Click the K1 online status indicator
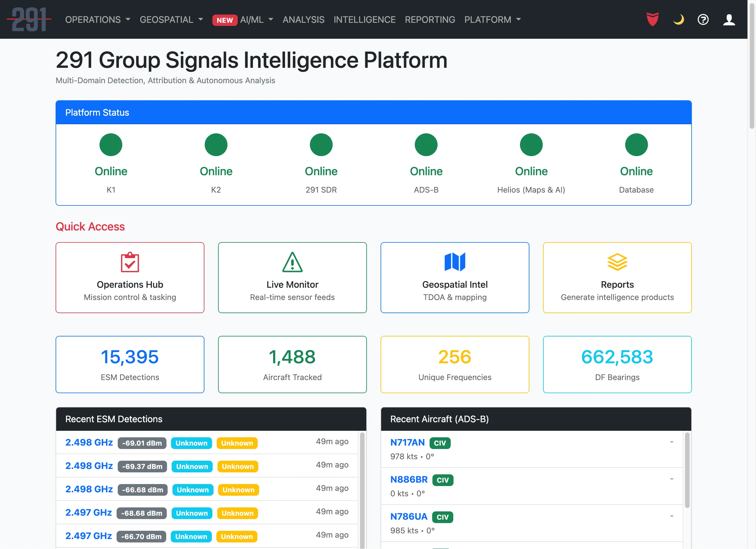The image size is (756, 549). click(111, 144)
